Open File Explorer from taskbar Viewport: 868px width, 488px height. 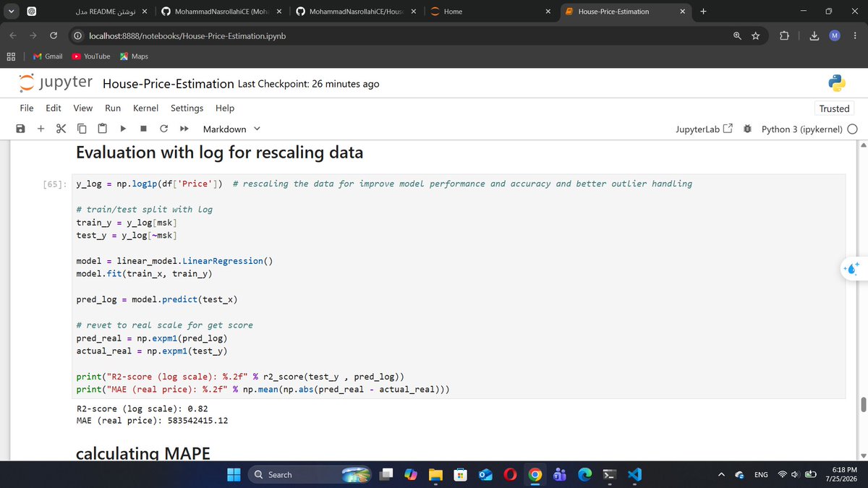click(435, 474)
